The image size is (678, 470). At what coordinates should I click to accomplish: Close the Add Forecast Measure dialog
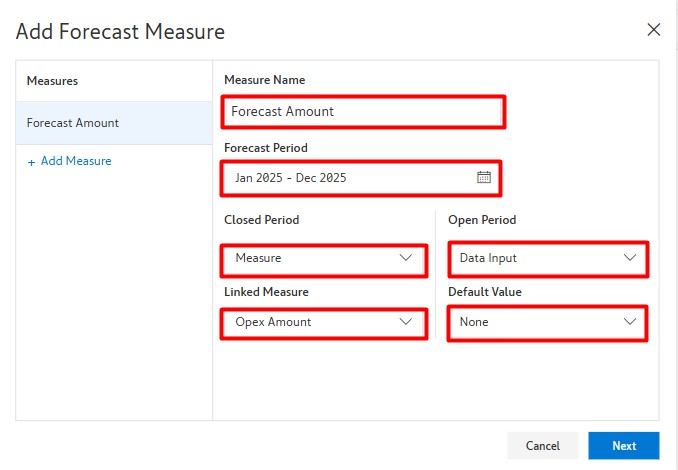tap(654, 30)
